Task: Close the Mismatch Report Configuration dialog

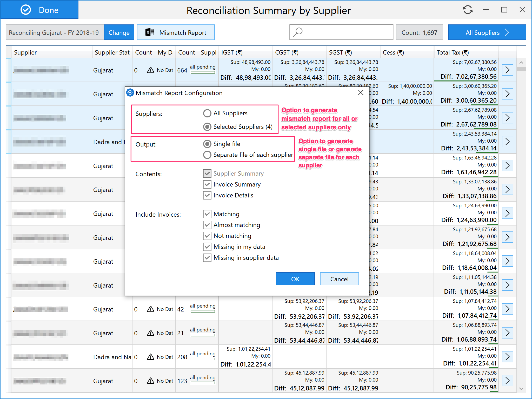Action: point(361,93)
